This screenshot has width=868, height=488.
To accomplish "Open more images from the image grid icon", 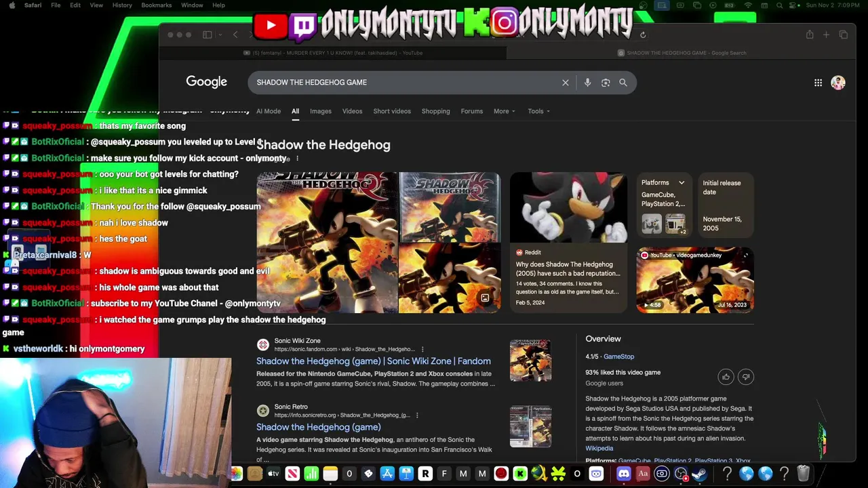I will pyautogui.click(x=485, y=298).
